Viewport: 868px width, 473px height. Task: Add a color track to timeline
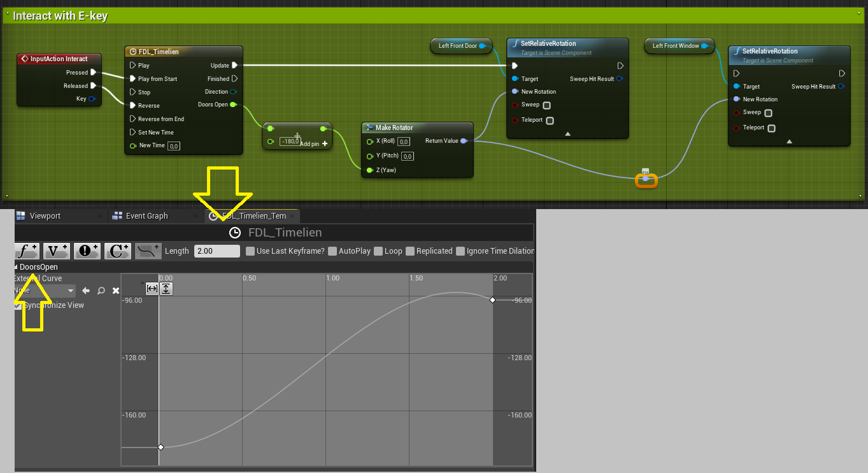click(x=118, y=251)
